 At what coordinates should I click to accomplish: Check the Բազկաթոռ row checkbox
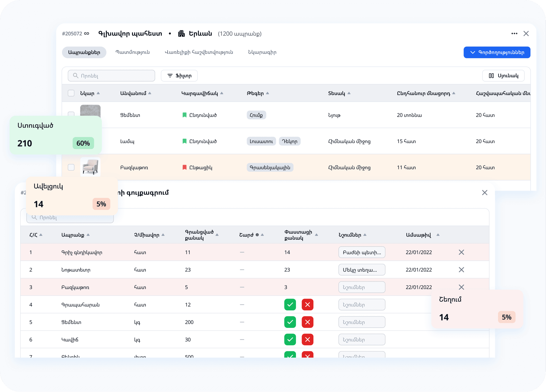[x=71, y=167]
